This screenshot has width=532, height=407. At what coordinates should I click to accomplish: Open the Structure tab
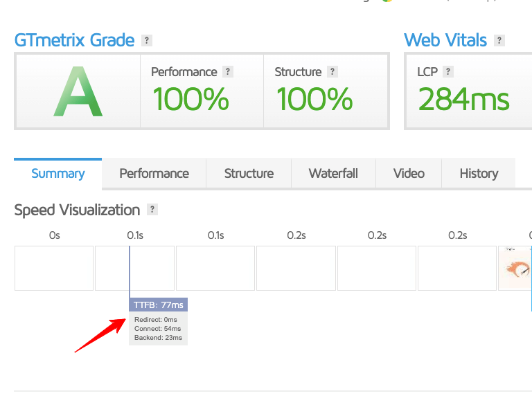249,173
